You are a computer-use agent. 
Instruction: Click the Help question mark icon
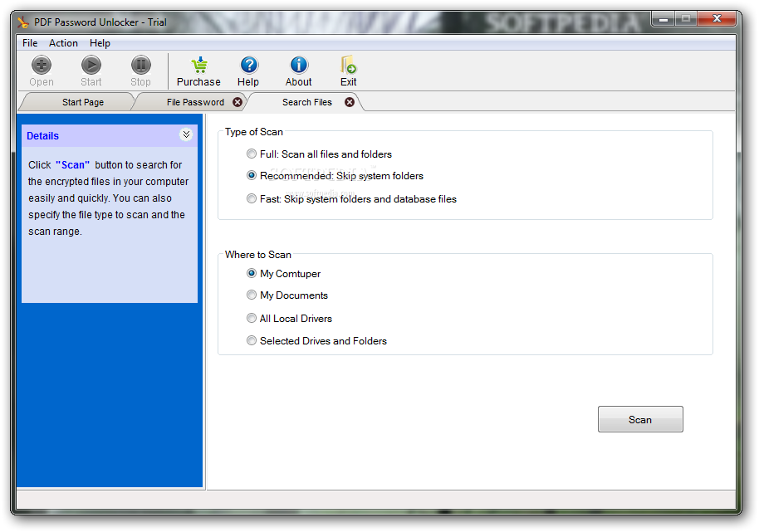tap(249, 66)
